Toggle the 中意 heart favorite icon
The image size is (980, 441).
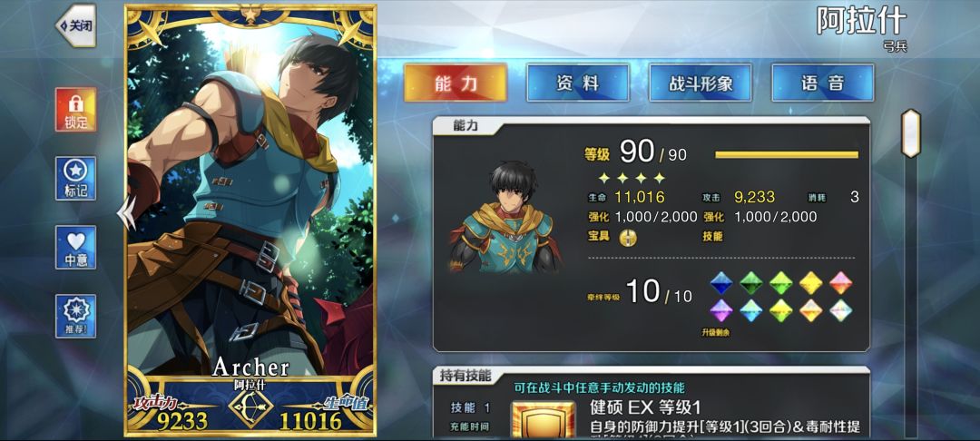click(75, 248)
